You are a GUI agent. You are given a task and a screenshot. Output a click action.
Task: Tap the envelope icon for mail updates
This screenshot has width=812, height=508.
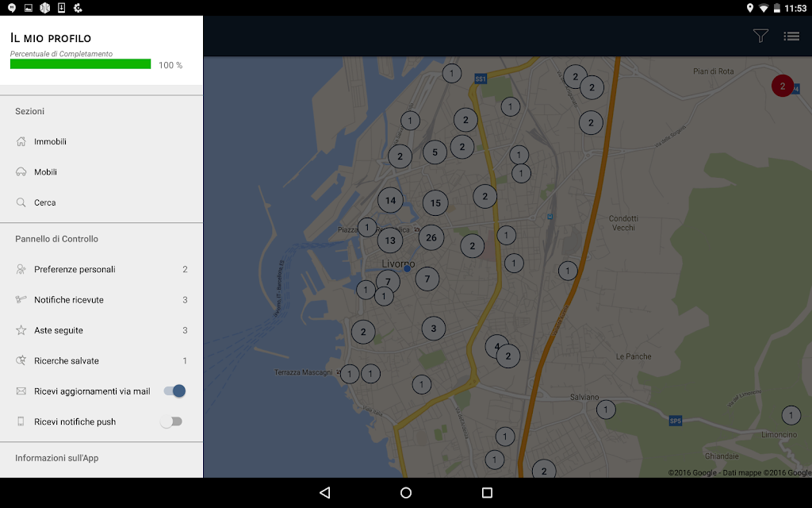click(x=21, y=391)
